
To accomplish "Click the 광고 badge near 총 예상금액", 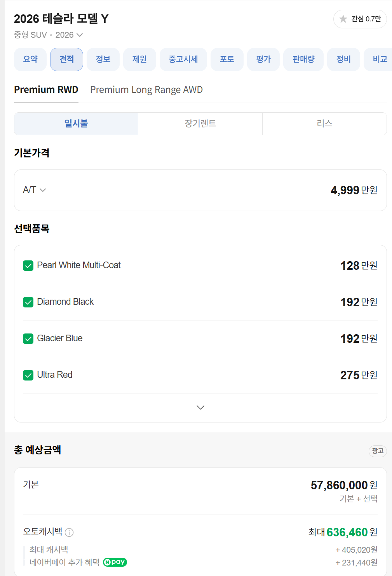I will [377, 451].
